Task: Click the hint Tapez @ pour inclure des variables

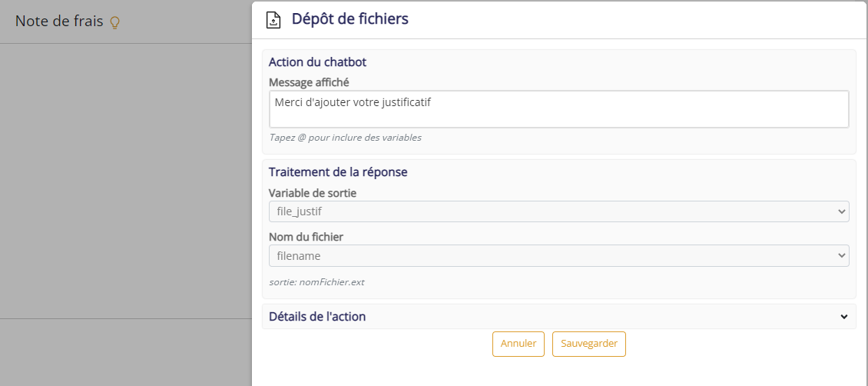Action: click(x=346, y=138)
